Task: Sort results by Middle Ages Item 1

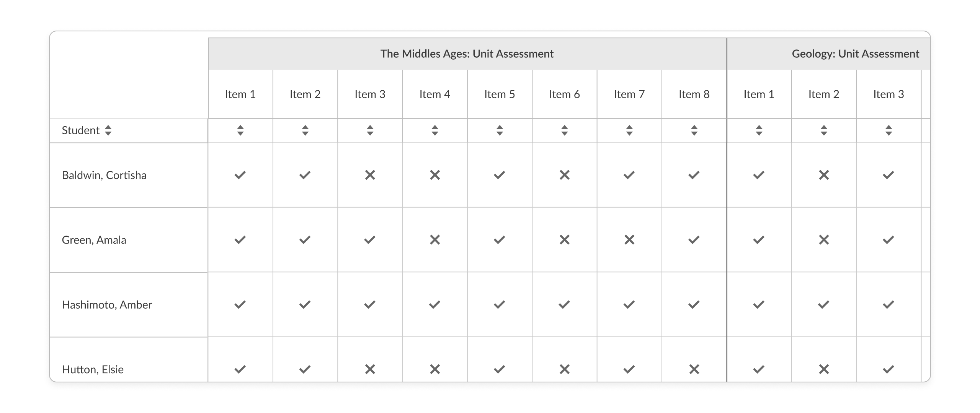Action: click(x=240, y=130)
